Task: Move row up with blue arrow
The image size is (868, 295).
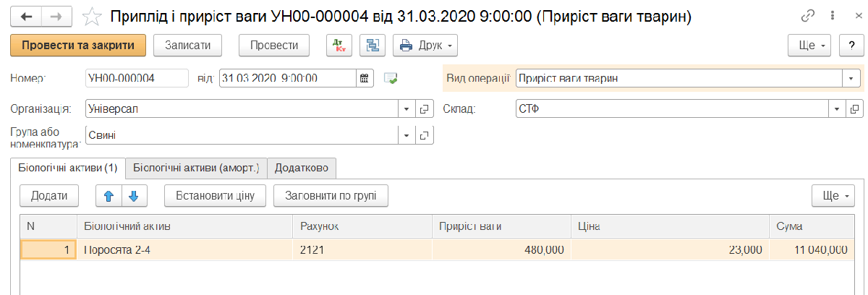Action: pos(109,195)
